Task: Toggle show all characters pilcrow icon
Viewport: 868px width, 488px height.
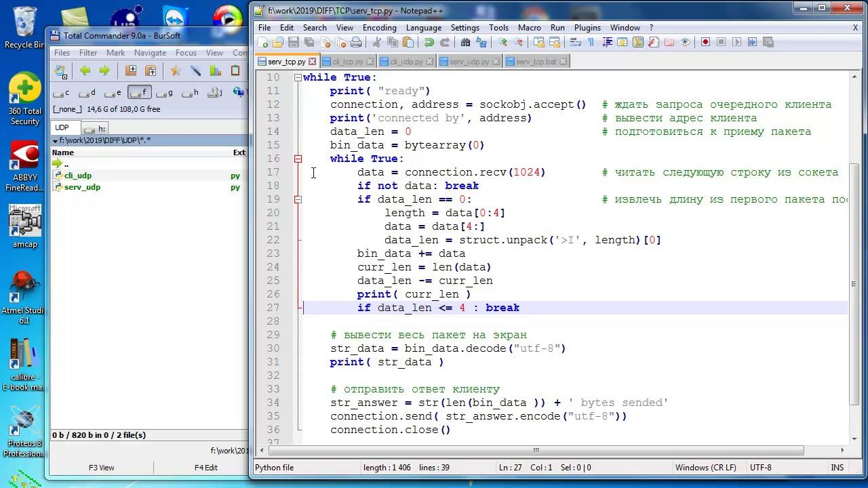Action: tap(591, 42)
